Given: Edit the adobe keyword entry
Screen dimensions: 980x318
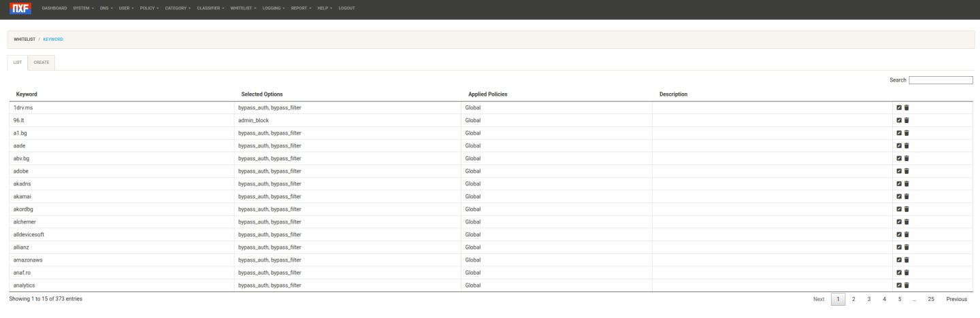Looking at the screenshot, I should point(899,171).
